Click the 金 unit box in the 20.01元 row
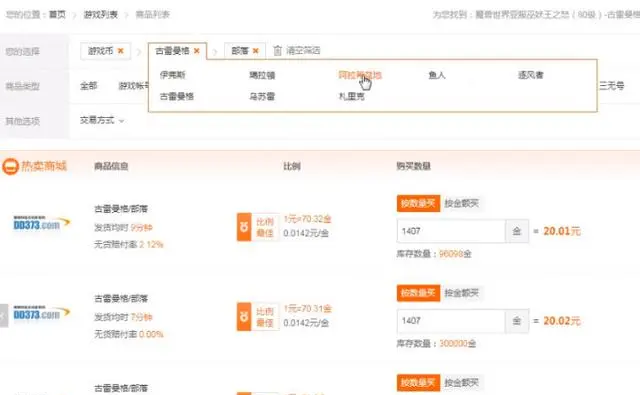 coord(517,231)
